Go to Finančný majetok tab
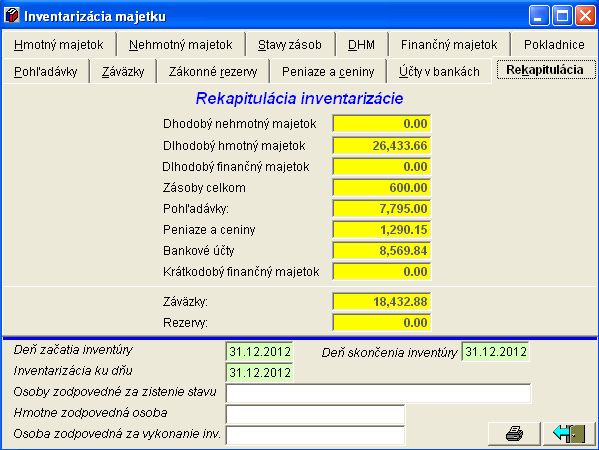Image resolution: width=599 pixels, height=450 pixels. click(x=449, y=45)
